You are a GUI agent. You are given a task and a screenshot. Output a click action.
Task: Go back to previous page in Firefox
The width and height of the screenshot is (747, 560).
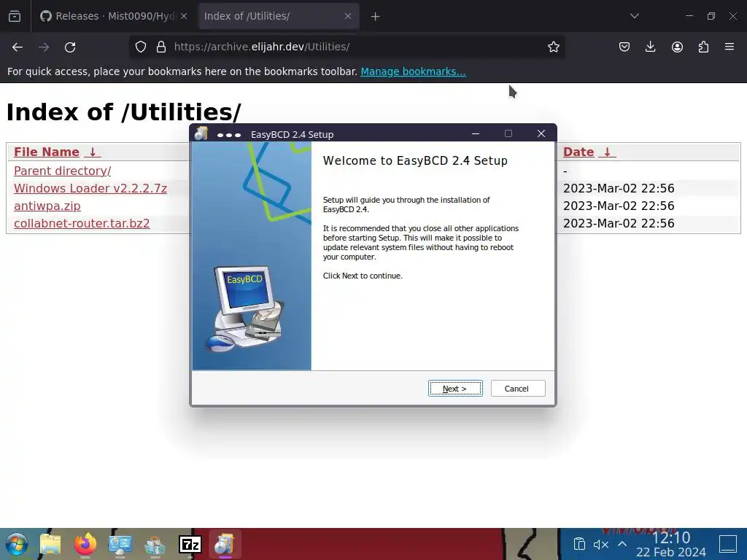click(x=18, y=47)
